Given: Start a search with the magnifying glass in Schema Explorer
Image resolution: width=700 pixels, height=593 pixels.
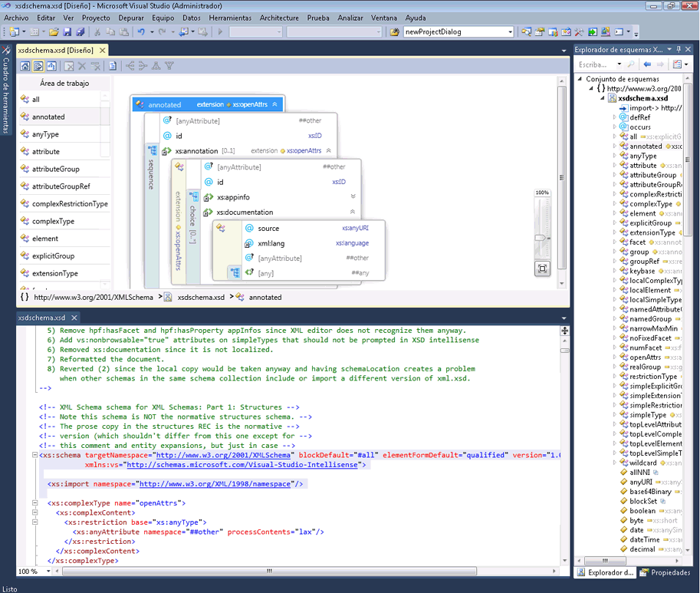Looking at the screenshot, I should (x=631, y=64).
